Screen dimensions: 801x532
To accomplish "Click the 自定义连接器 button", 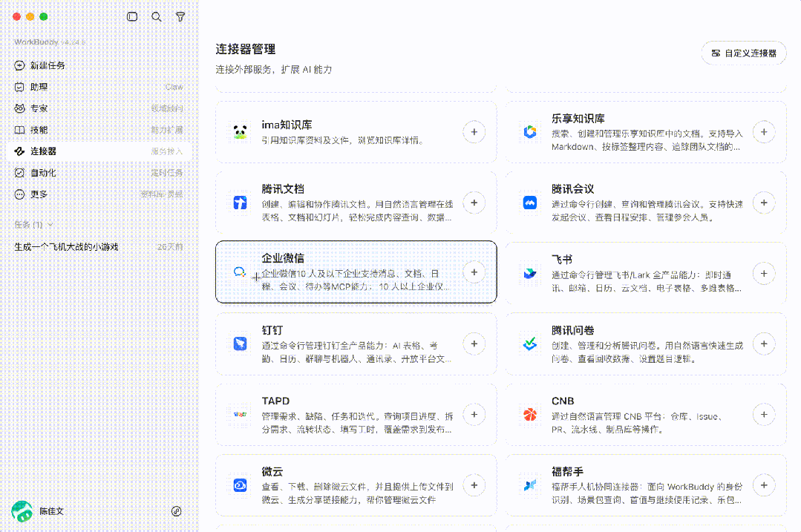I will pyautogui.click(x=744, y=53).
